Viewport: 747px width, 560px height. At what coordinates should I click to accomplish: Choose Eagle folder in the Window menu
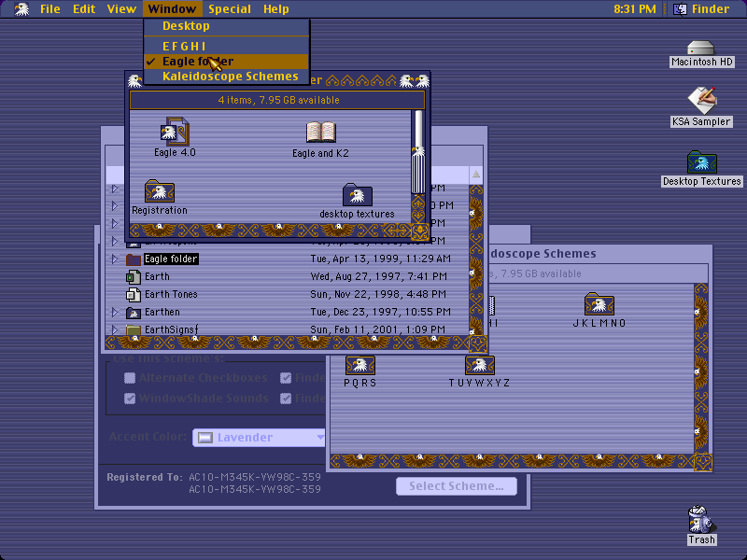coord(227,62)
